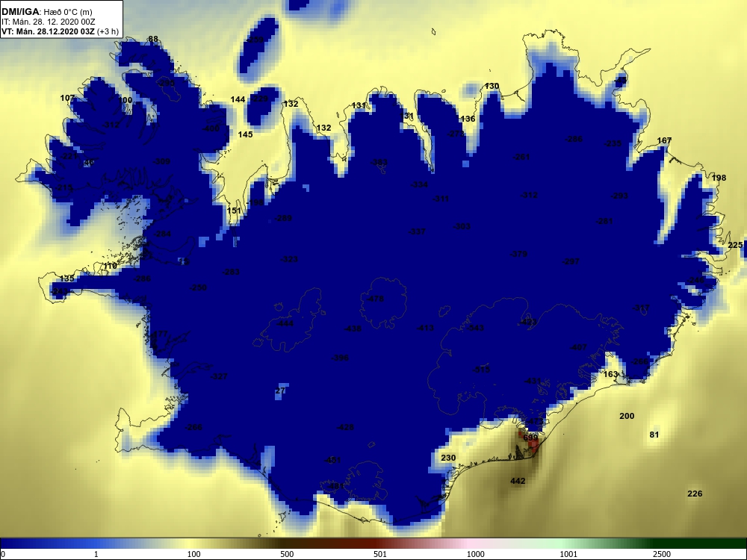Click the map value -396
The image size is (747, 560).
pyautogui.click(x=340, y=358)
